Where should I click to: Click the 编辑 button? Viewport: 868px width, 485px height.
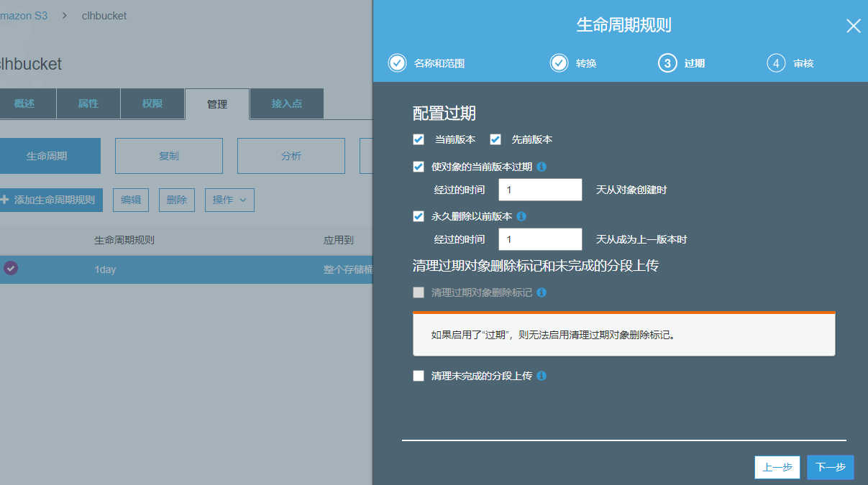point(130,200)
